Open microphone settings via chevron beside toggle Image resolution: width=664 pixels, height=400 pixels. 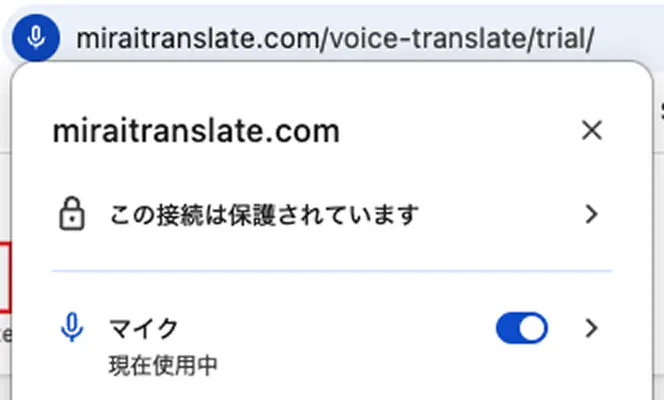(x=592, y=328)
